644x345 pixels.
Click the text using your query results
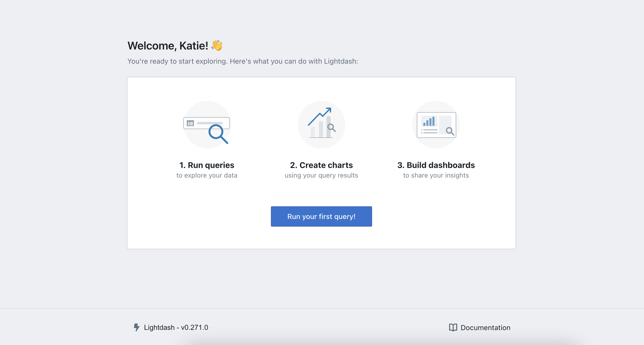click(321, 175)
